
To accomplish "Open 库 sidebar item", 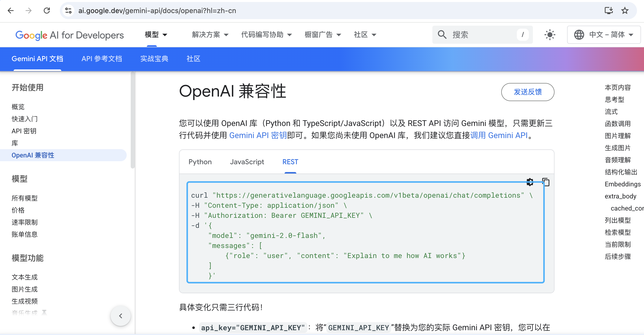I will coord(15,143).
